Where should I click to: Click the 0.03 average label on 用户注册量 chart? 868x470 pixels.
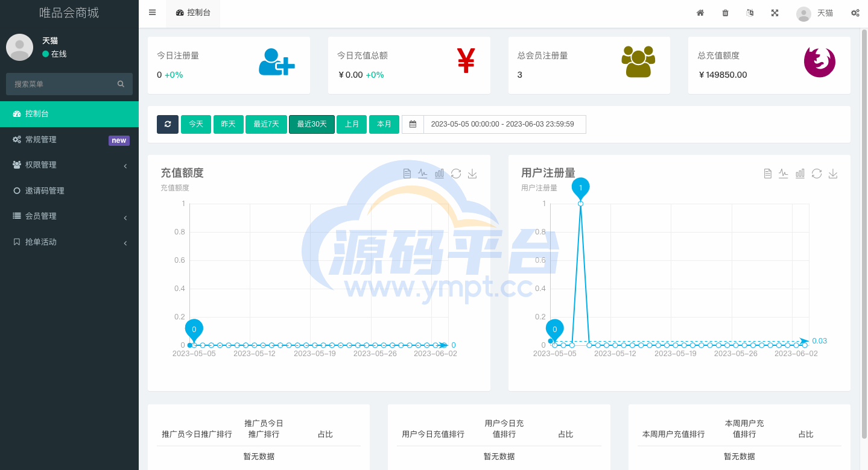tap(819, 341)
